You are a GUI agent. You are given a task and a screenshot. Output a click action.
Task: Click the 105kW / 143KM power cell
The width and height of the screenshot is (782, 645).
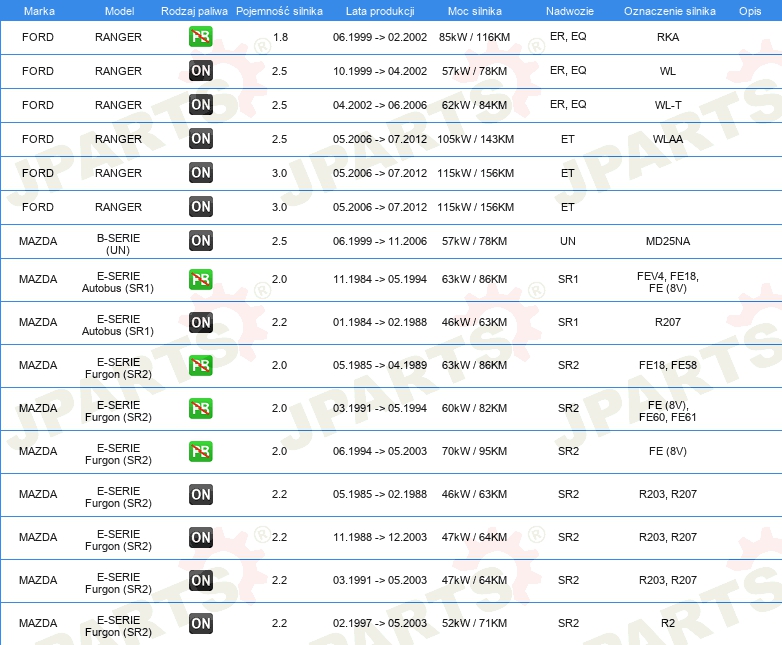coord(475,139)
